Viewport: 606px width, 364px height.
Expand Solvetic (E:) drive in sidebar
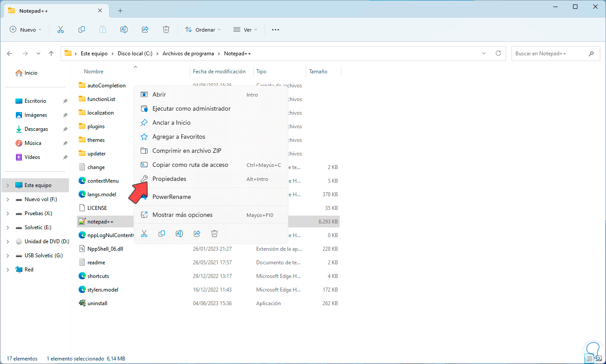8,227
